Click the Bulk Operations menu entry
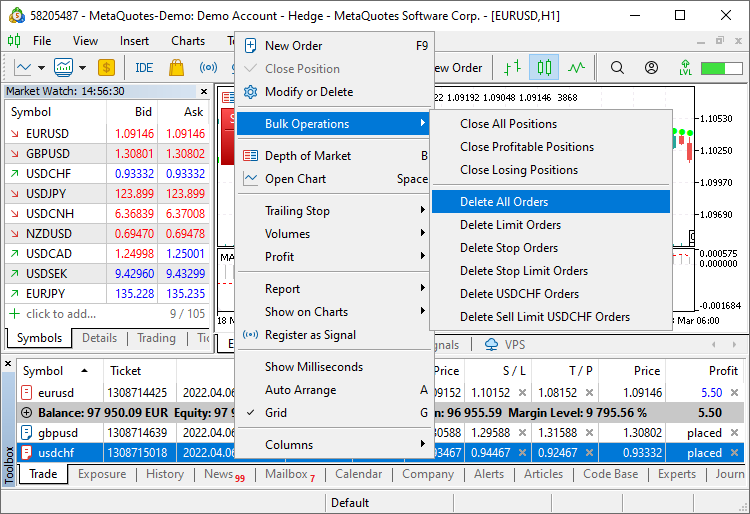 point(334,124)
